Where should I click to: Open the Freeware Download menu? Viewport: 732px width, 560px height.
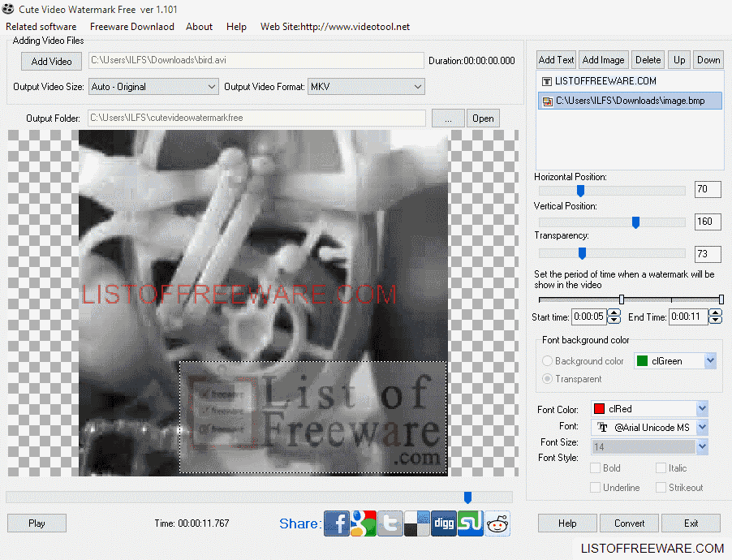[132, 27]
